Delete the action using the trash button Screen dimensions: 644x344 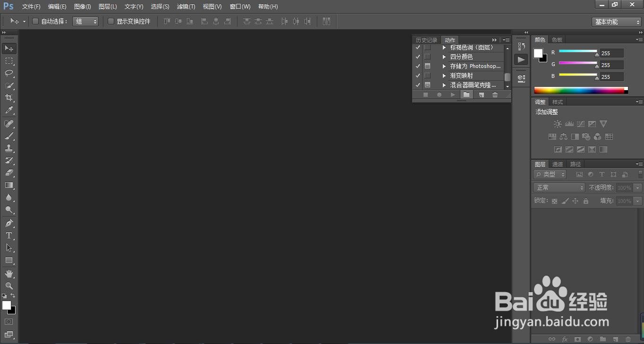(x=495, y=95)
